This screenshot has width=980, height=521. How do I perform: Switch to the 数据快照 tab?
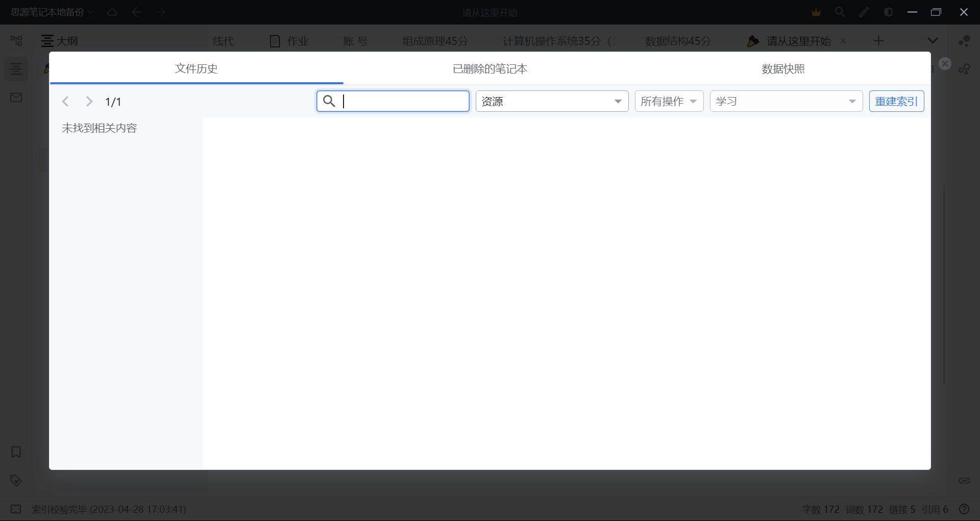(x=782, y=68)
